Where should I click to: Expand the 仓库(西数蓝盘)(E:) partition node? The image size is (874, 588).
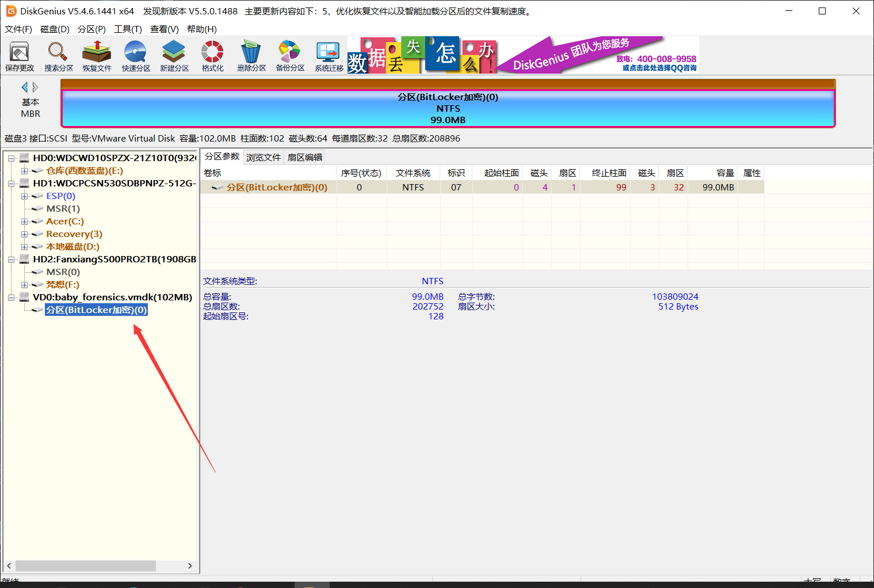[x=24, y=171]
